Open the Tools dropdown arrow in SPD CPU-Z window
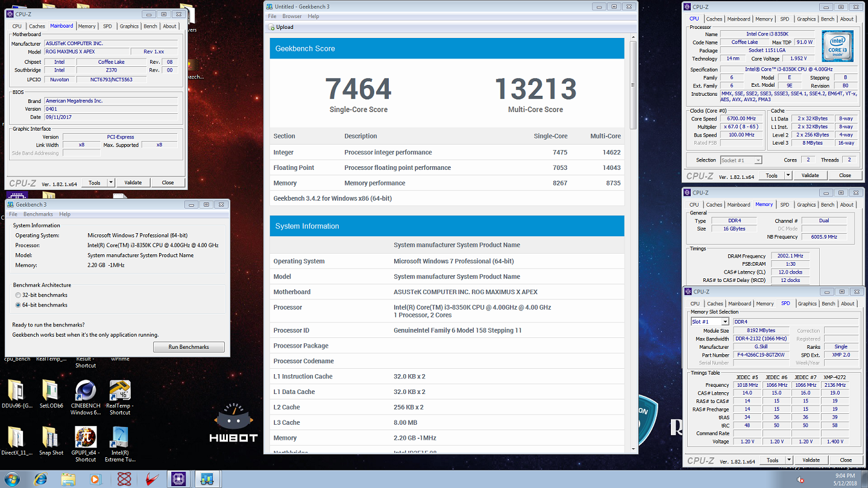868x488 pixels. tap(788, 460)
